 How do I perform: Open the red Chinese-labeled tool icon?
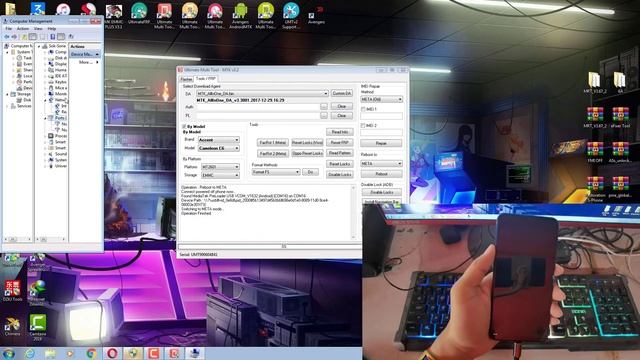12,291
